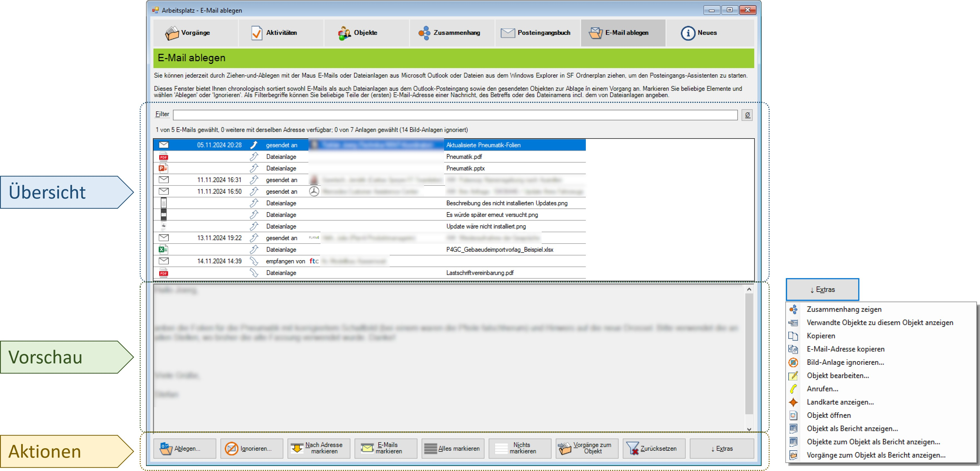Click the ftc logo in empfangen von row
This screenshot has width=980, height=471.
[314, 261]
